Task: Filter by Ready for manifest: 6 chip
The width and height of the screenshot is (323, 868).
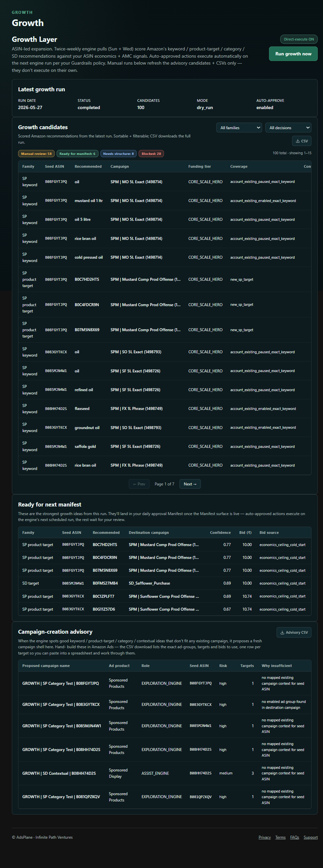Action: click(x=77, y=154)
